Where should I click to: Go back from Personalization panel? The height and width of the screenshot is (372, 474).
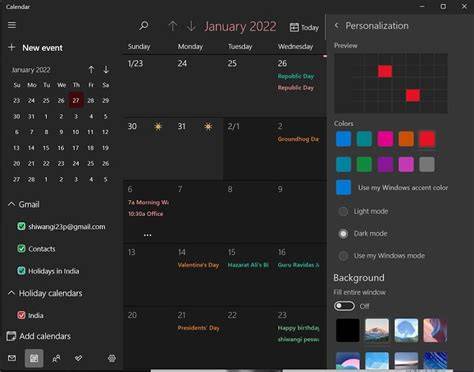coord(337,26)
